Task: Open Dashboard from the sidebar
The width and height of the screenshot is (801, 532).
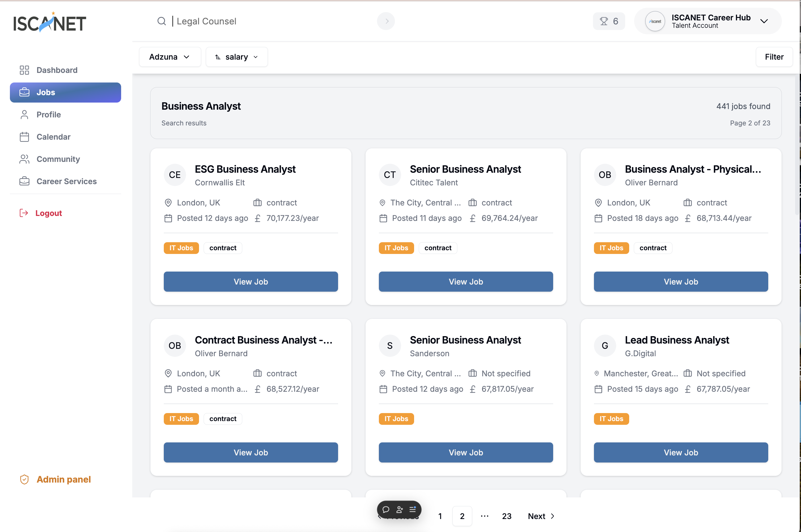Action: pyautogui.click(x=57, y=70)
